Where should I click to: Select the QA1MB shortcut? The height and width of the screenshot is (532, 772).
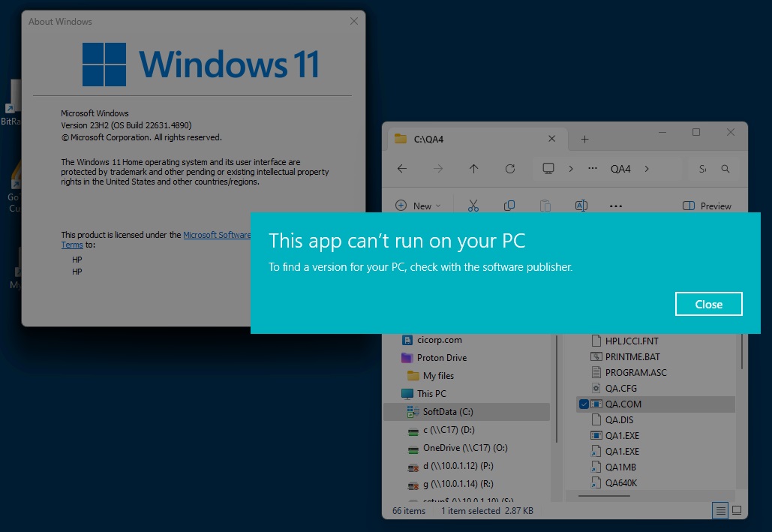click(620, 467)
